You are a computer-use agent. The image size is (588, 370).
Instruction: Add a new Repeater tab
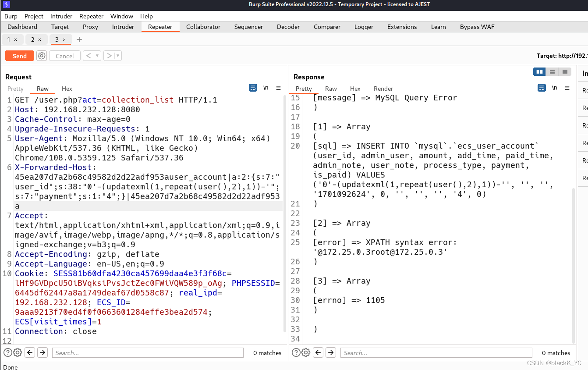79,39
